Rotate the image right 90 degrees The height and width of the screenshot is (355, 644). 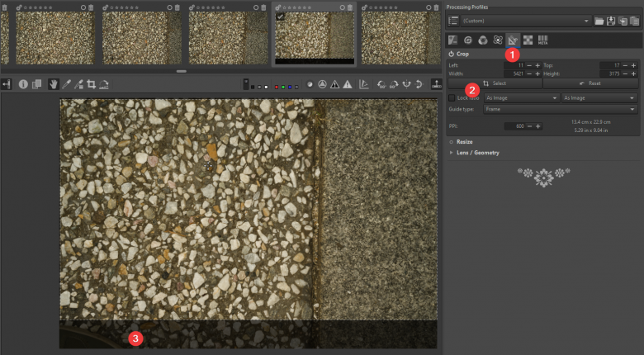point(394,84)
